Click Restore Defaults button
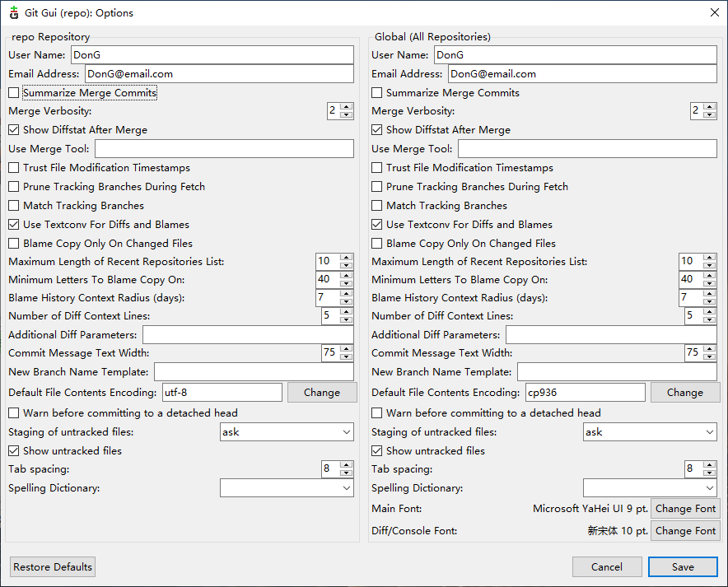This screenshot has width=728, height=587. click(x=53, y=567)
